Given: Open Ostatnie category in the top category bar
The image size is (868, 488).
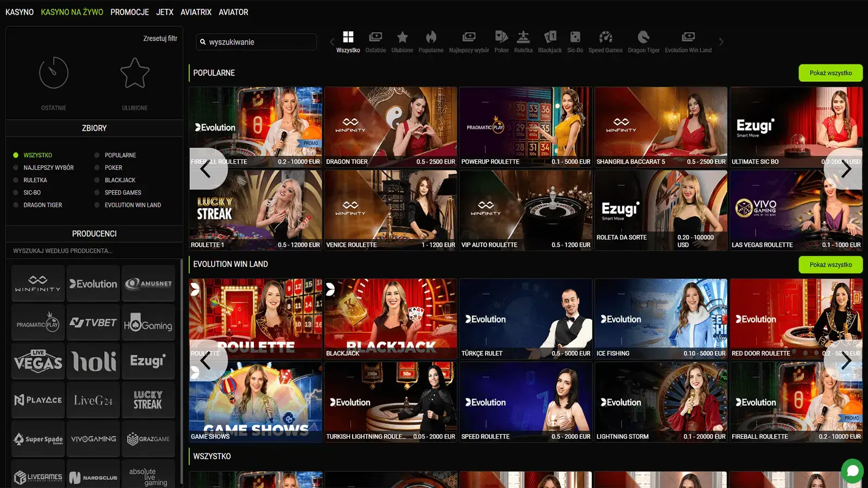Looking at the screenshot, I should [x=375, y=37].
